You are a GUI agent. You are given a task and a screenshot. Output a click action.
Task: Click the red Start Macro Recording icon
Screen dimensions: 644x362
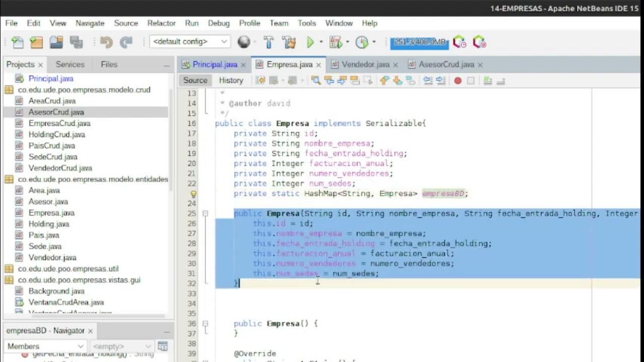point(458,80)
